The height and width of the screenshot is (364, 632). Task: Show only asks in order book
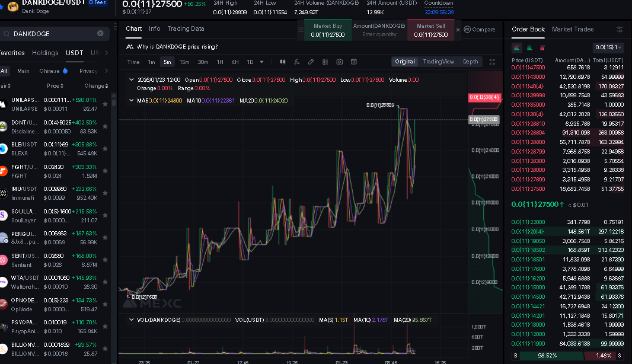click(x=542, y=47)
